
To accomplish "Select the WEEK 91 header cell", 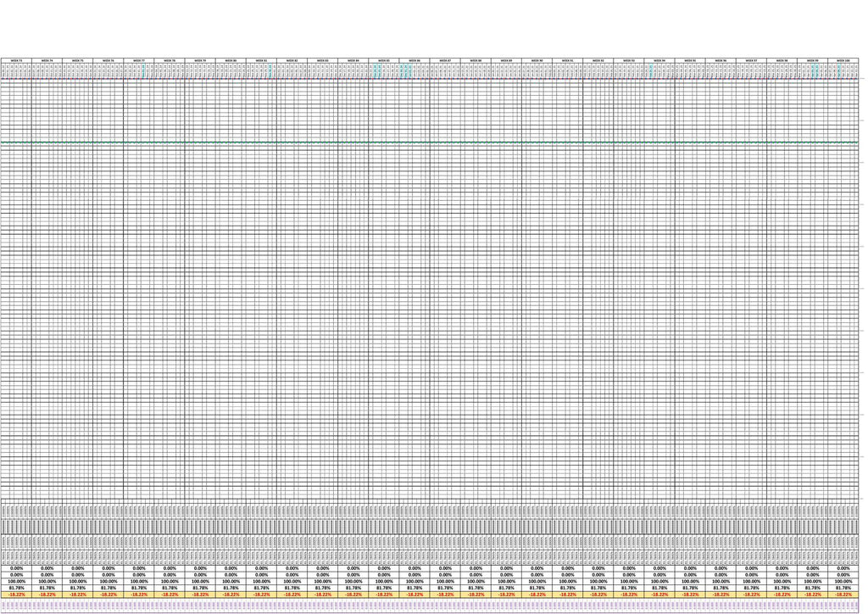I will 568,60.
